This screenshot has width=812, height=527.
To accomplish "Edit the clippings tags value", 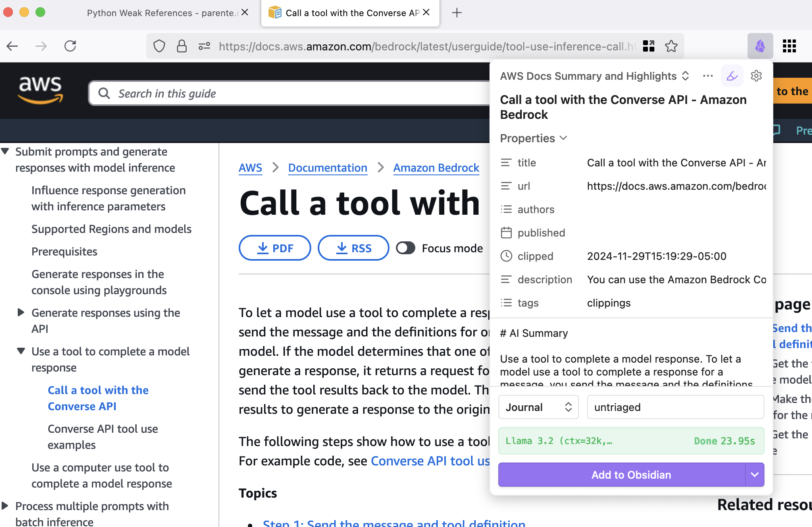I will point(609,303).
